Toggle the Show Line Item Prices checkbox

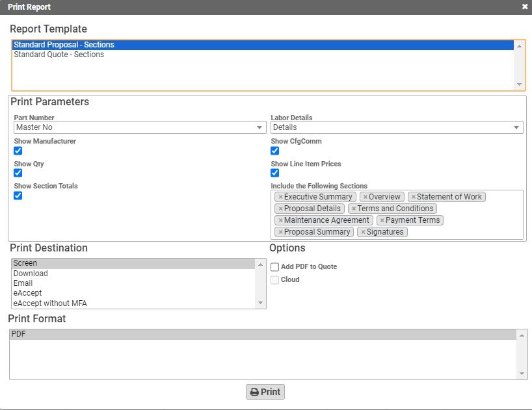(275, 173)
